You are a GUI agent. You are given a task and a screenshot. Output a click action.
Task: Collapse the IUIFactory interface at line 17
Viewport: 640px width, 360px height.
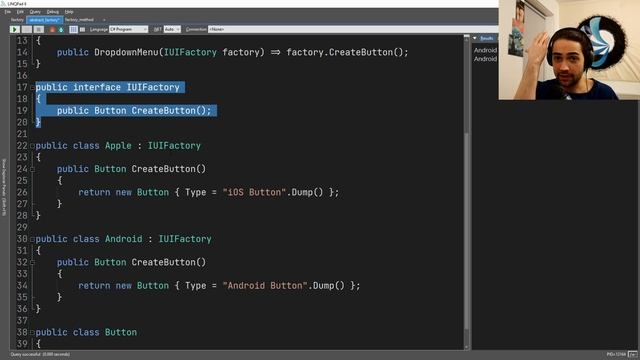[32, 87]
